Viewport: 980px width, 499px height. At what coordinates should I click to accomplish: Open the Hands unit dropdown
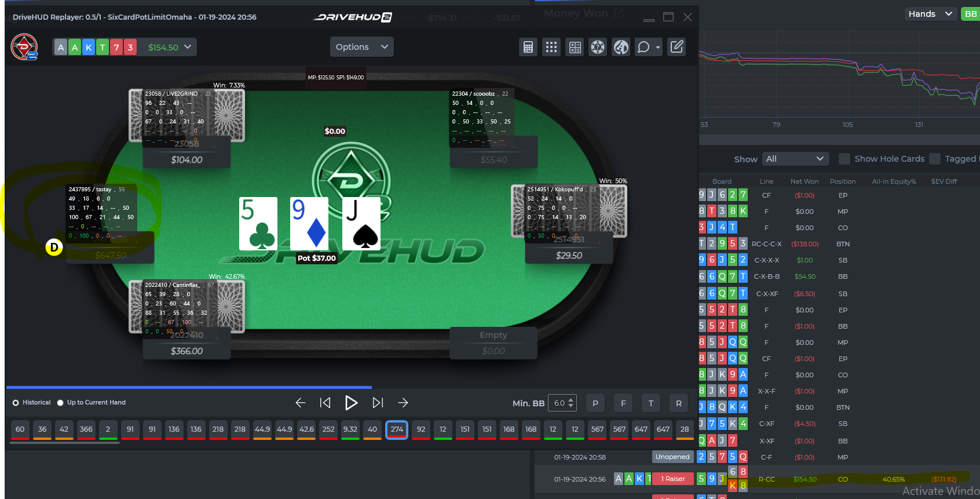(x=930, y=14)
